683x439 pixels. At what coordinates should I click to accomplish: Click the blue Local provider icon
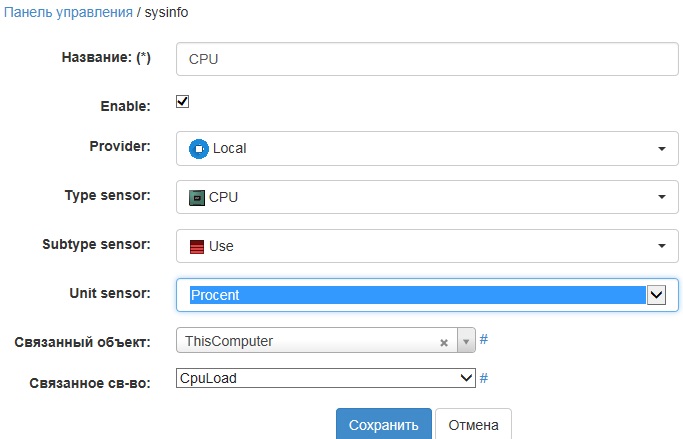pos(198,149)
